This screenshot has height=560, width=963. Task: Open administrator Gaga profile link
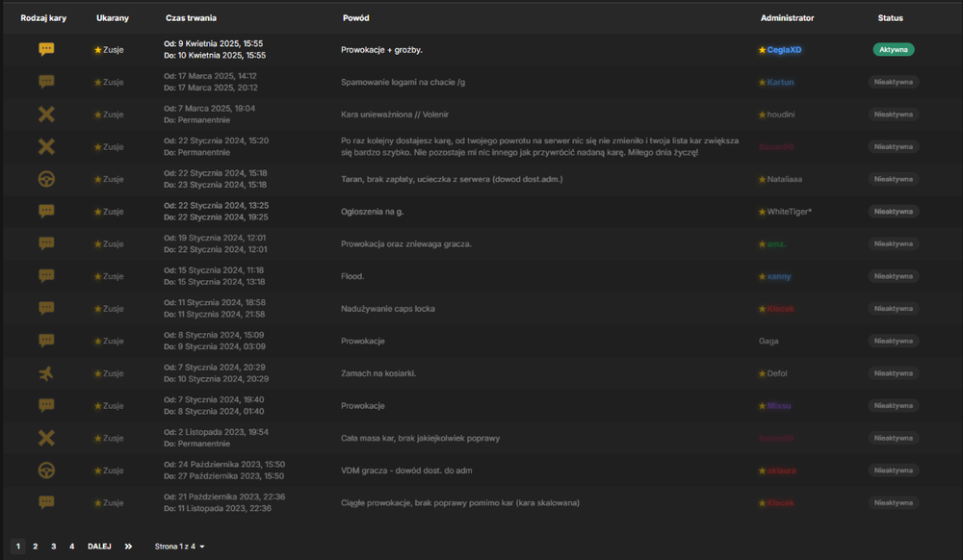tap(768, 341)
